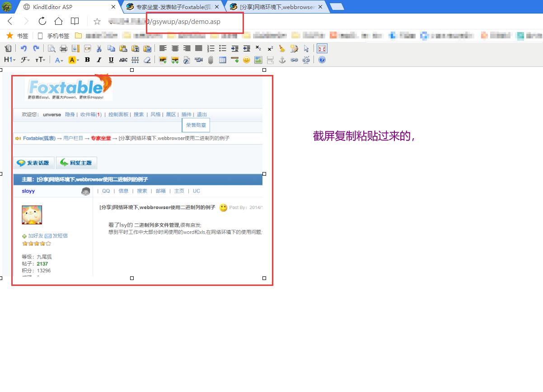The height and width of the screenshot is (392, 543).
Task: Run quick format on the content
Action: (294, 48)
